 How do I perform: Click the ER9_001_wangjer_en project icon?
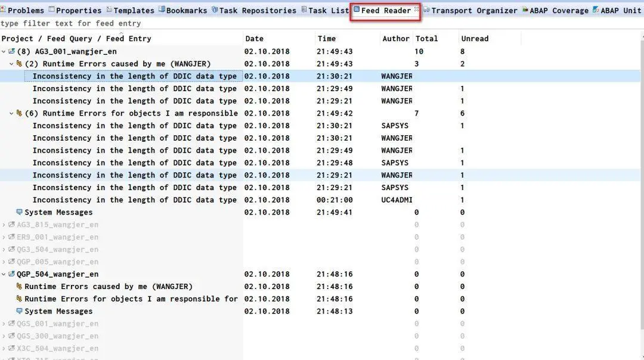point(11,237)
